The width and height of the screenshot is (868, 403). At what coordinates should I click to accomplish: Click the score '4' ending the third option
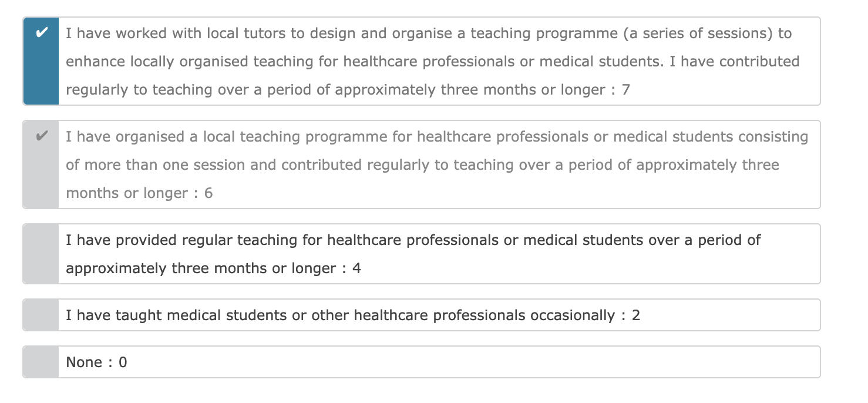click(x=356, y=268)
